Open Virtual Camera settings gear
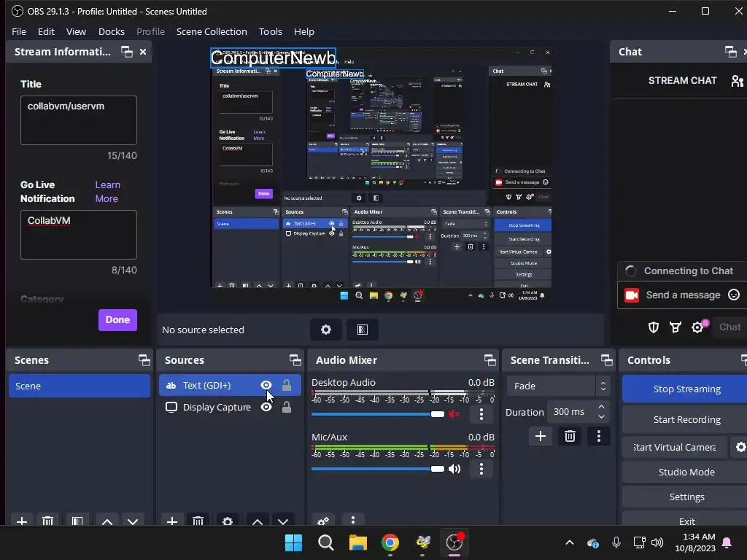The width and height of the screenshot is (747, 560). point(740,447)
